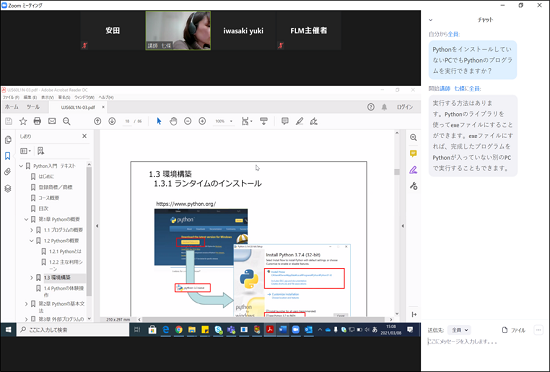550x372 pixels.
Task: Open the fit page options dropdown
Action: click(x=247, y=121)
